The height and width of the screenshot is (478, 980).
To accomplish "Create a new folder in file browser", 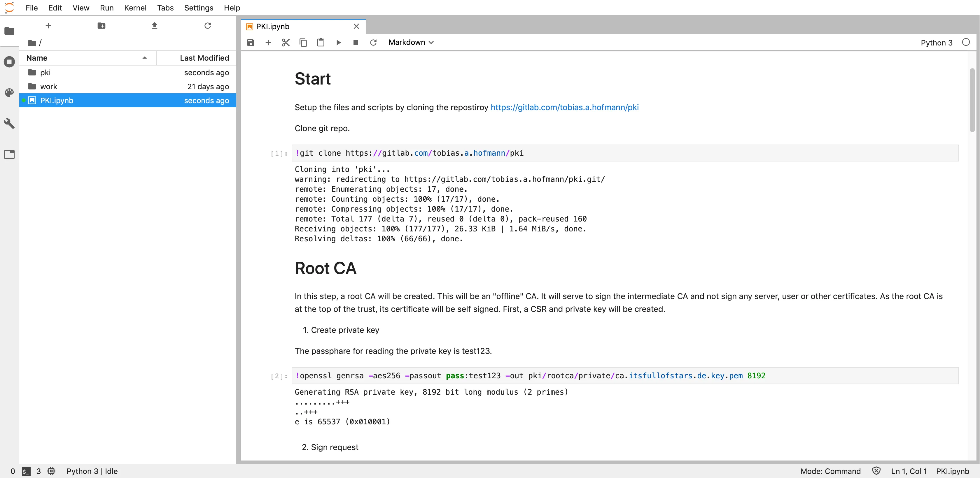I will tap(101, 26).
